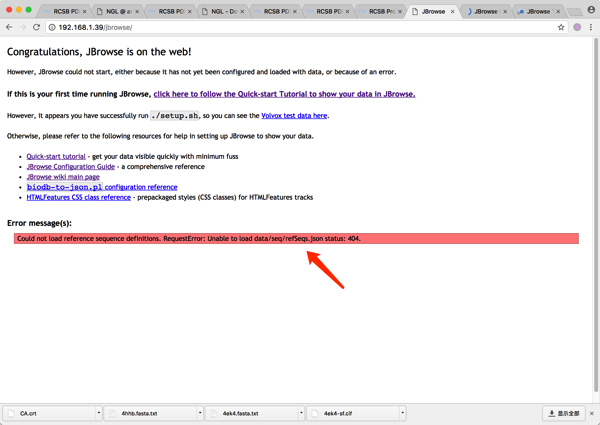Expand options arrow for 4hhb.fasta.txt download
This screenshot has height=425, width=600.
[x=200, y=413]
